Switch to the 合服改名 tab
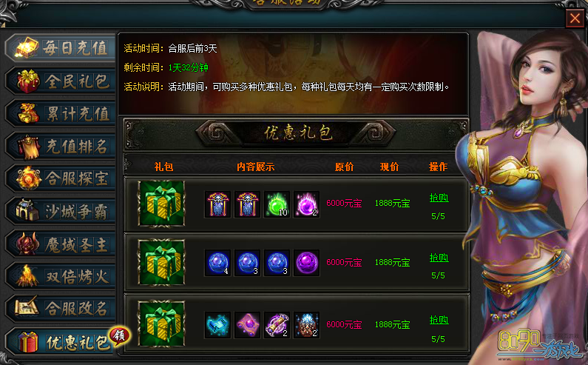The width and height of the screenshot is (588, 365). tap(61, 308)
